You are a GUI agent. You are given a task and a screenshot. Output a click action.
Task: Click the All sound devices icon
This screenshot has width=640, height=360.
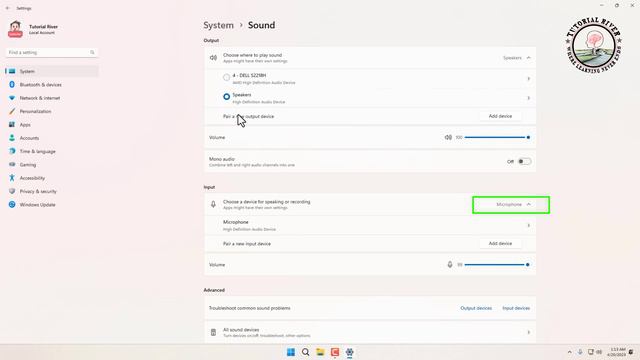pyautogui.click(x=213, y=332)
